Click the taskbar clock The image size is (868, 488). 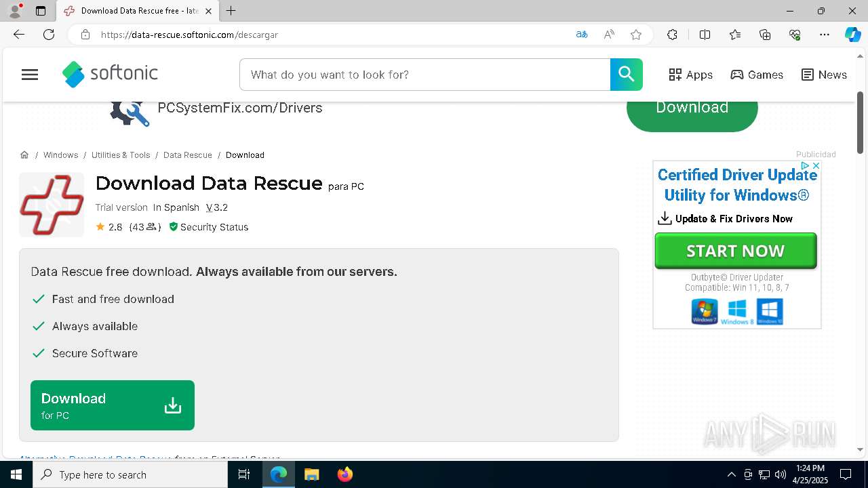(x=810, y=474)
